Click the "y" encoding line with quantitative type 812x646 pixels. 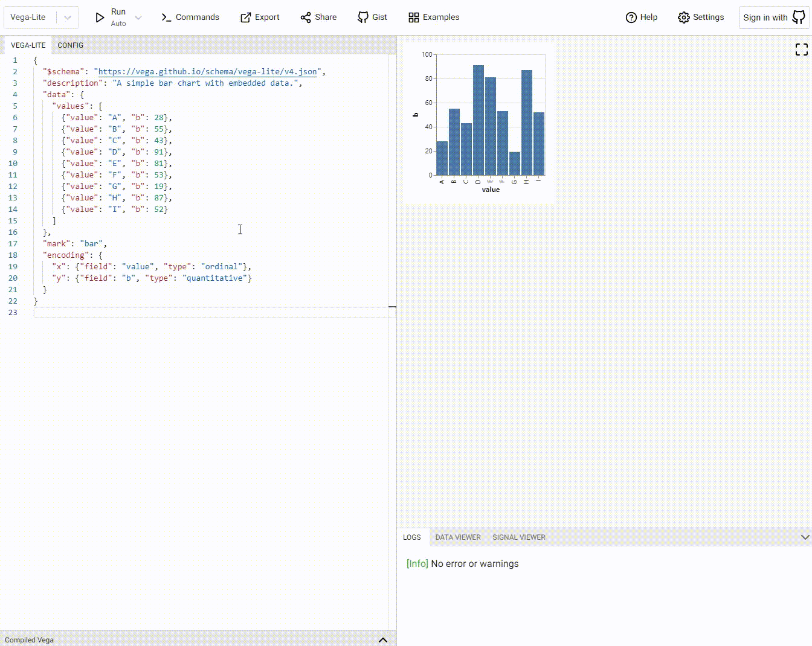pyautogui.click(x=152, y=278)
